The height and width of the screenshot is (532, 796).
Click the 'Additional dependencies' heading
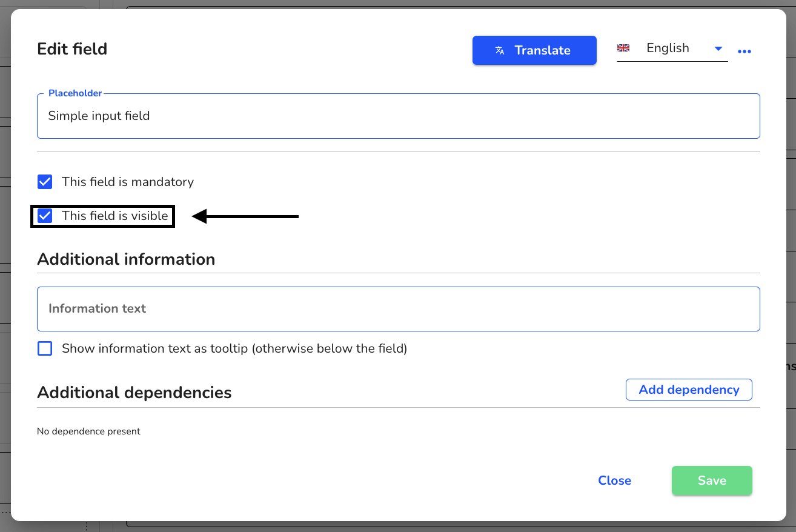tap(134, 393)
